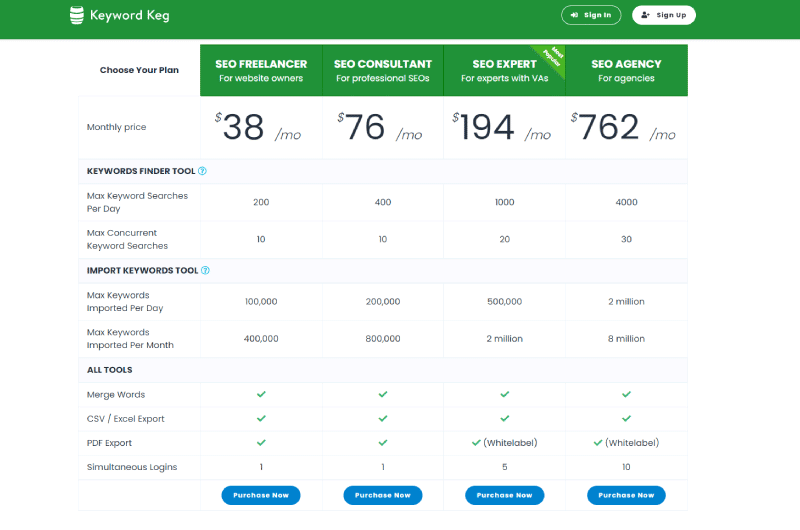Click the 'PDF Export' row label
The image size is (800, 530).
[109, 443]
